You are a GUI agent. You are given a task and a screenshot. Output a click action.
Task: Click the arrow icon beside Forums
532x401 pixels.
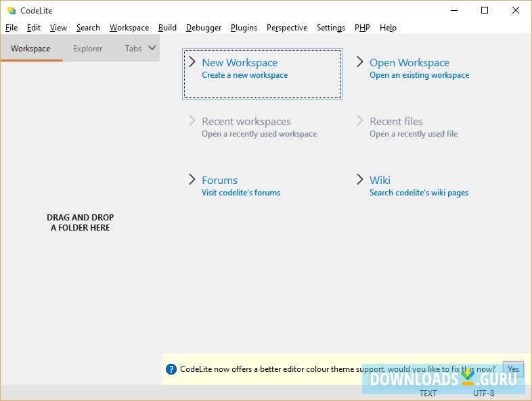pyautogui.click(x=192, y=179)
